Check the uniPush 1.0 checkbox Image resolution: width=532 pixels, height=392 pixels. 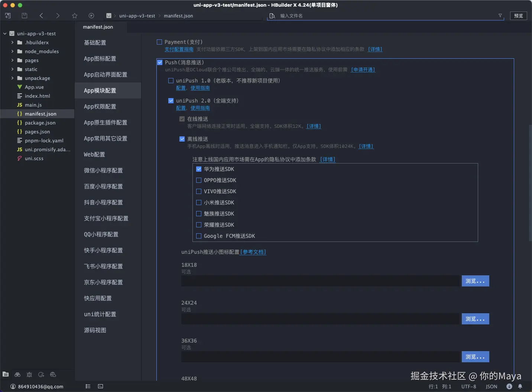(x=171, y=81)
